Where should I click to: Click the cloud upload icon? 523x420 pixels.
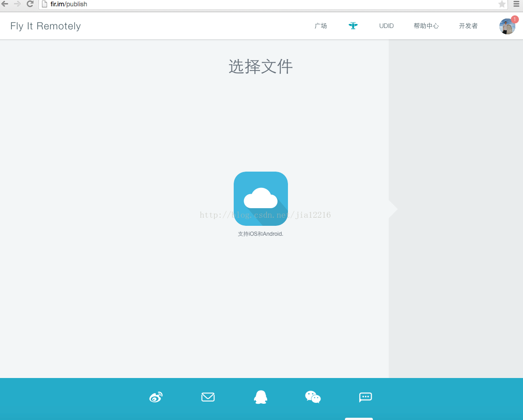point(260,199)
